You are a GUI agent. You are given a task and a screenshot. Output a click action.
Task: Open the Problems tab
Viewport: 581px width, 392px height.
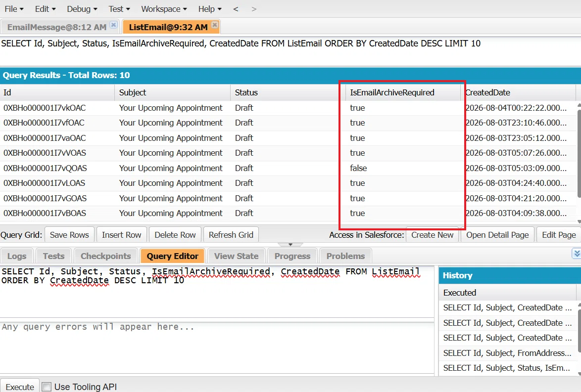click(x=346, y=256)
